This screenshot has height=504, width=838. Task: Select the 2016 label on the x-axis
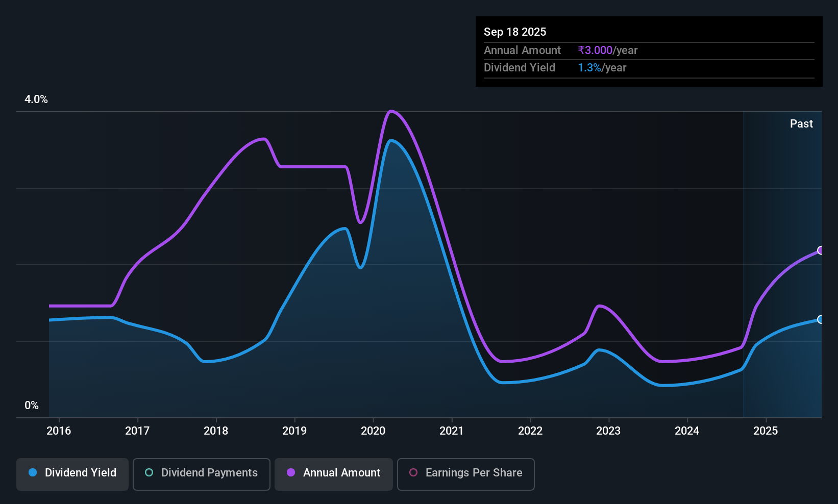pos(59,431)
